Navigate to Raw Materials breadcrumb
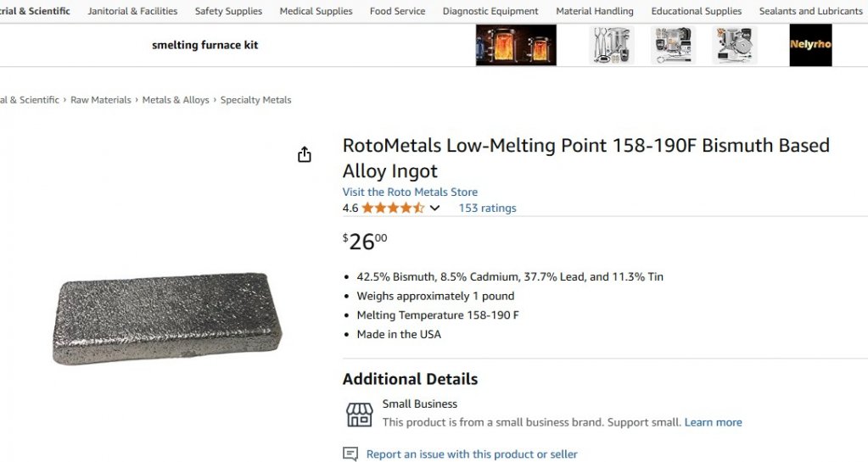Viewport: 868px width, 462px height. (x=101, y=100)
